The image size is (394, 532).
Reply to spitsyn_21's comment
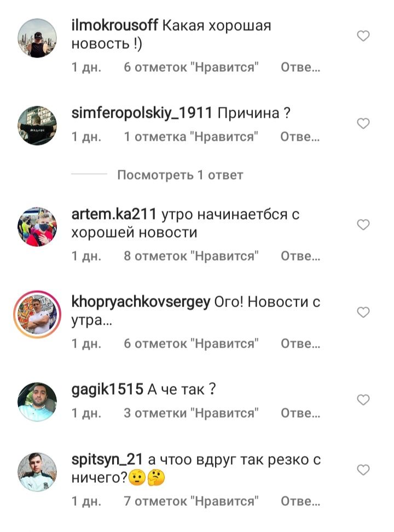(x=300, y=501)
